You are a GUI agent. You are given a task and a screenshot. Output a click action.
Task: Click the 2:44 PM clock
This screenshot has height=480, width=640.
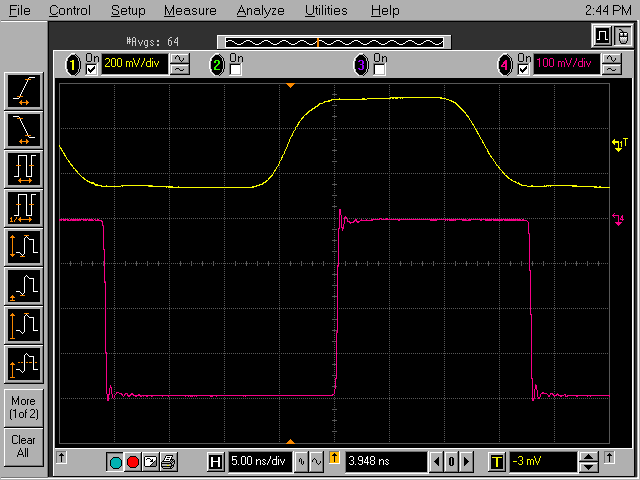pos(608,10)
